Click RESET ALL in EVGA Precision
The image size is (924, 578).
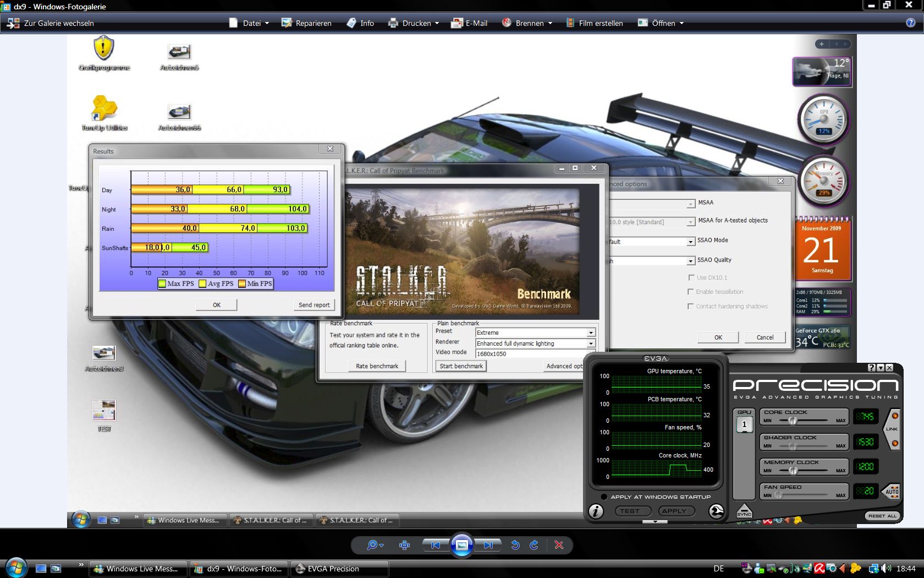(x=882, y=516)
